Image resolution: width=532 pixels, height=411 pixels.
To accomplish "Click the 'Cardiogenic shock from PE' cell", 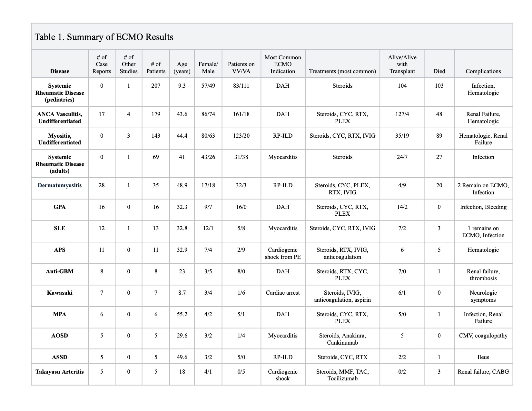I will click(283, 253).
